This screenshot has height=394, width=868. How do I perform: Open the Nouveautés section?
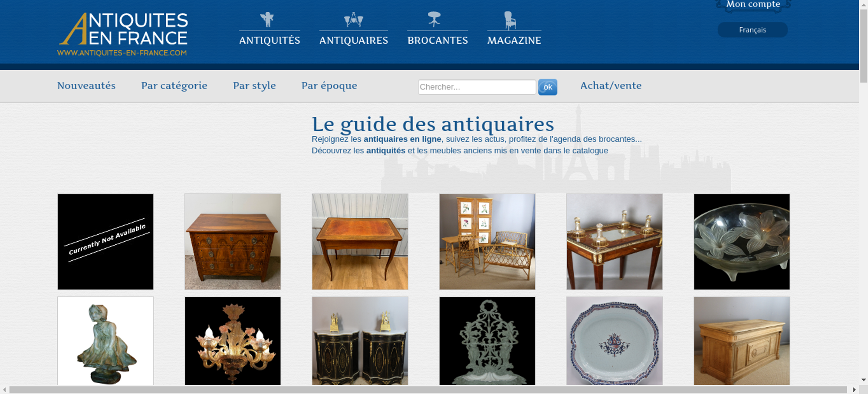pyautogui.click(x=86, y=85)
